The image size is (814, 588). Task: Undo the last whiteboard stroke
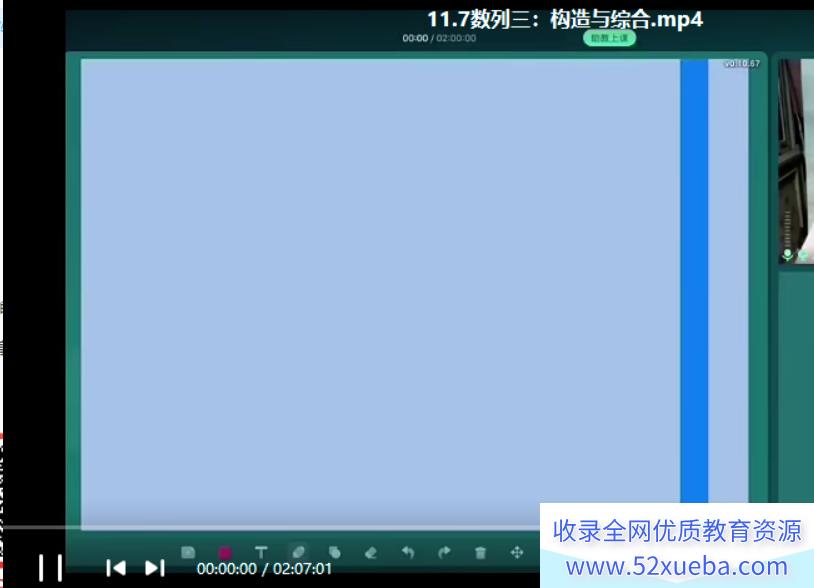pyautogui.click(x=408, y=552)
